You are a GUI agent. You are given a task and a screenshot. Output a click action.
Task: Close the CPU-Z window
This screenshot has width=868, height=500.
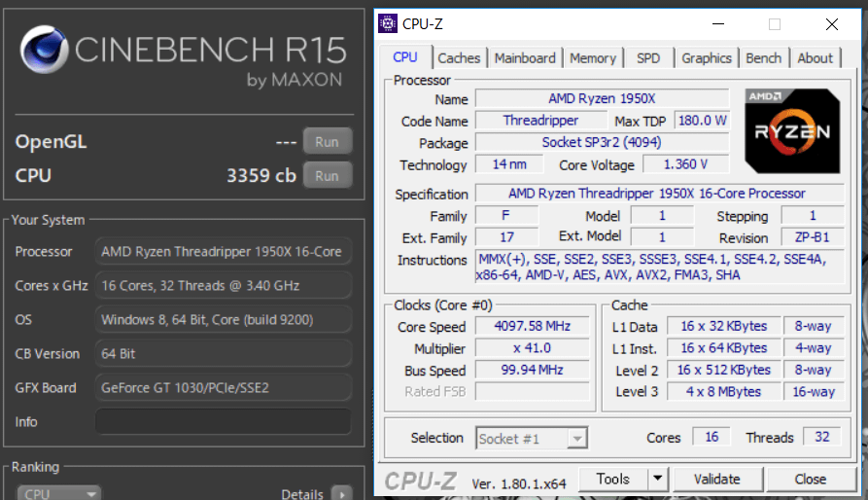[x=831, y=24]
